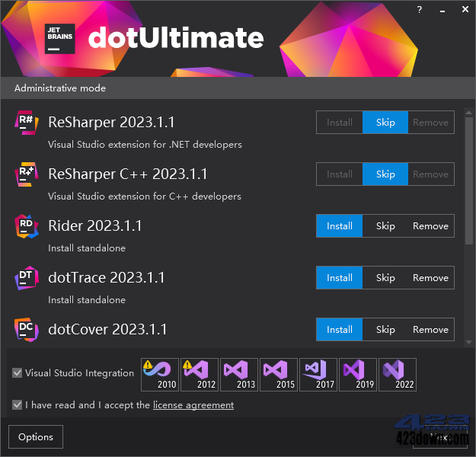Set dotCover to Skip
Viewport: 476px width, 457px height.
click(385, 330)
